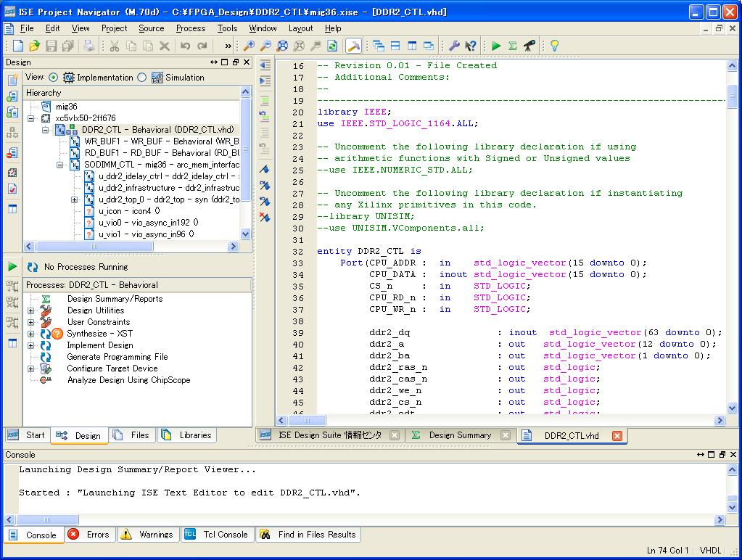Viewport: 742px width, 560px height.
Task: Collapse the SODIMM_CTL mig36 node
Action: coord(60,165)
